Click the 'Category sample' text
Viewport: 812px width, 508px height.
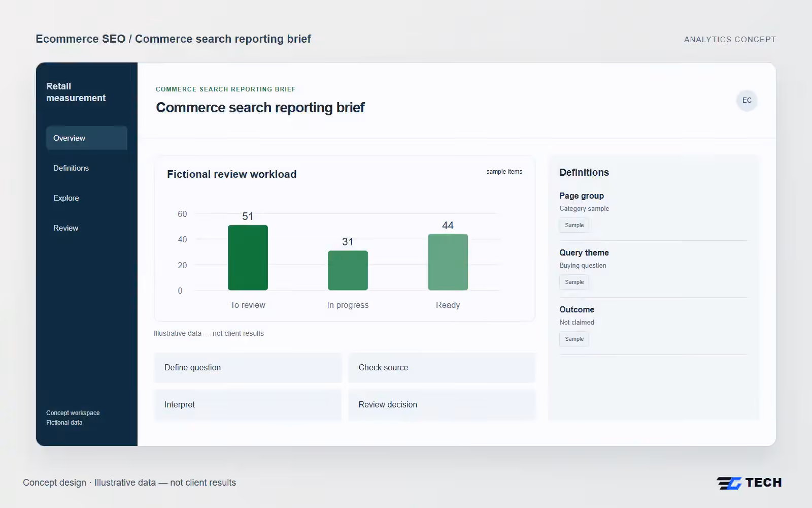point(584,209)
